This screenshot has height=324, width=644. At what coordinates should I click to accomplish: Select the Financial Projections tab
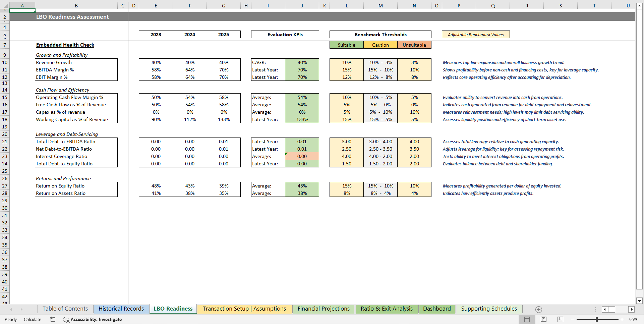(323, 309)
